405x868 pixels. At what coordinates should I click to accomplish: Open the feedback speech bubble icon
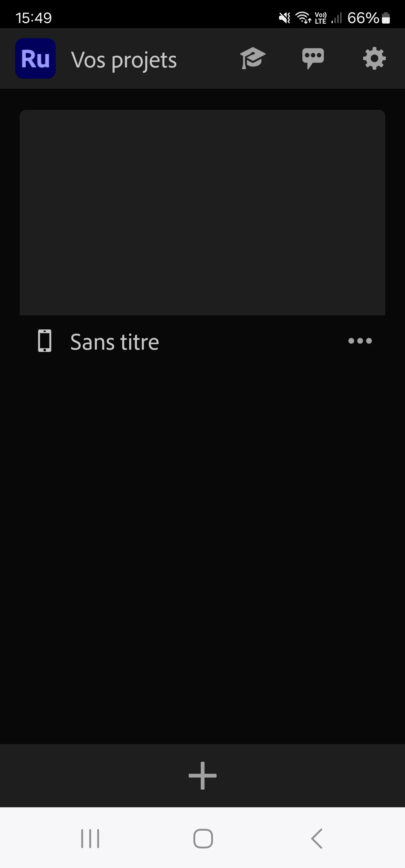click(x=313, y=58)
